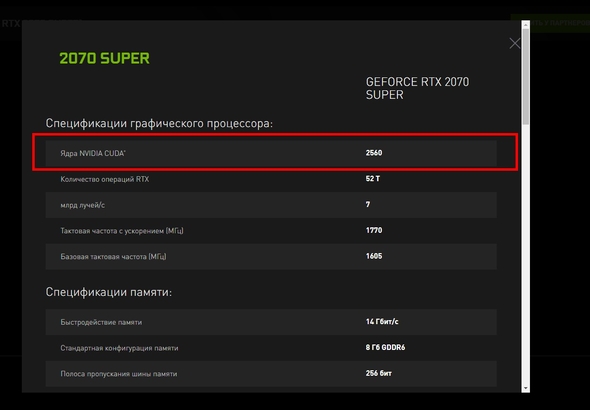Click the Спецификации графического процессора heading

[159, 123]
